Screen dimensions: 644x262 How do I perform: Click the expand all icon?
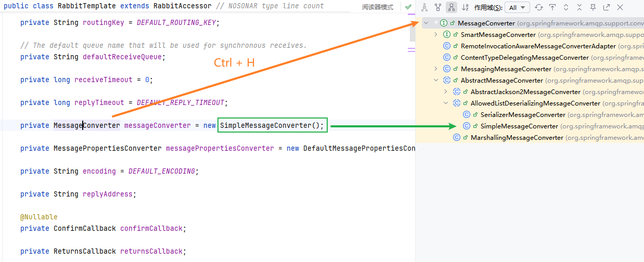coord(566,7)
